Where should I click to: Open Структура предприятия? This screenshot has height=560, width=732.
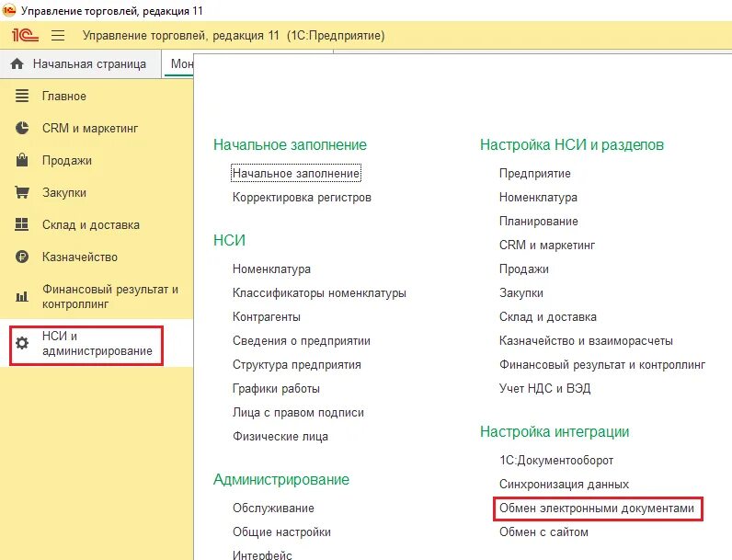point(297,364)
